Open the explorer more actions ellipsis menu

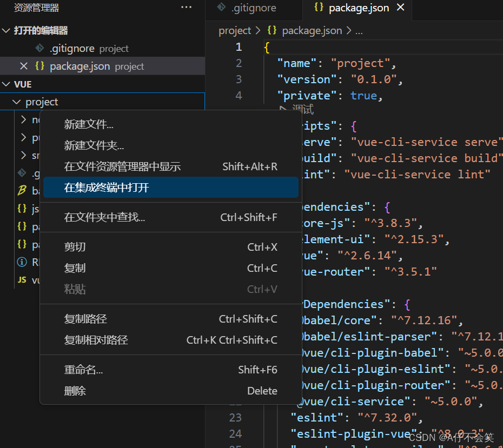[x=186, y=6]
